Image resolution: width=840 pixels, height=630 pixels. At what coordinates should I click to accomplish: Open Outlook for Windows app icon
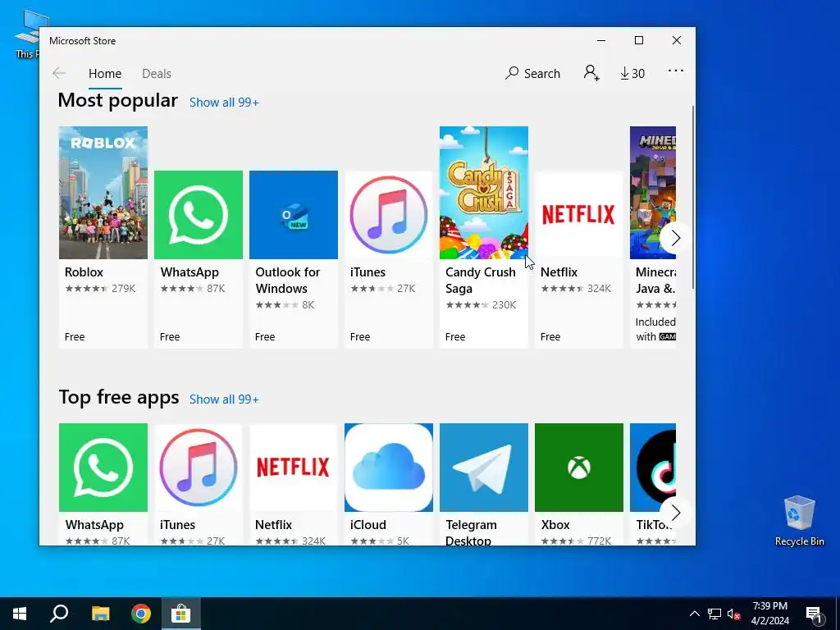pos(294,215)
